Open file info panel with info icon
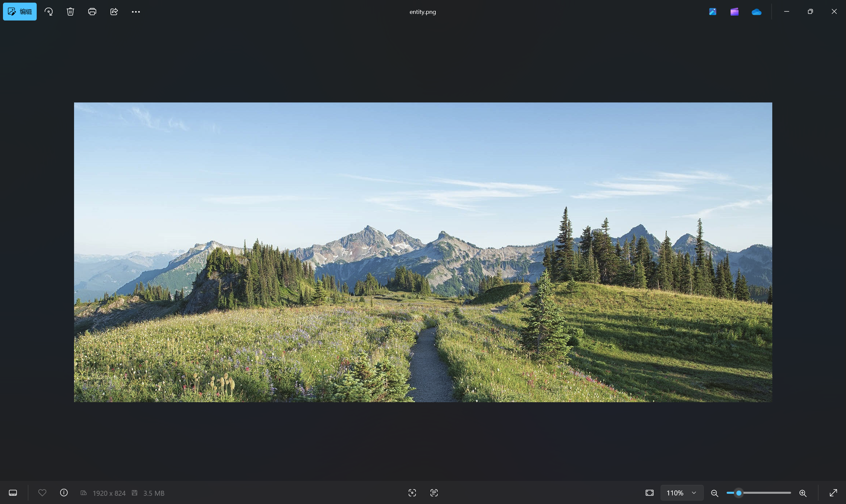The width and height of the screenshot is (846, 504). pos(64,493)
